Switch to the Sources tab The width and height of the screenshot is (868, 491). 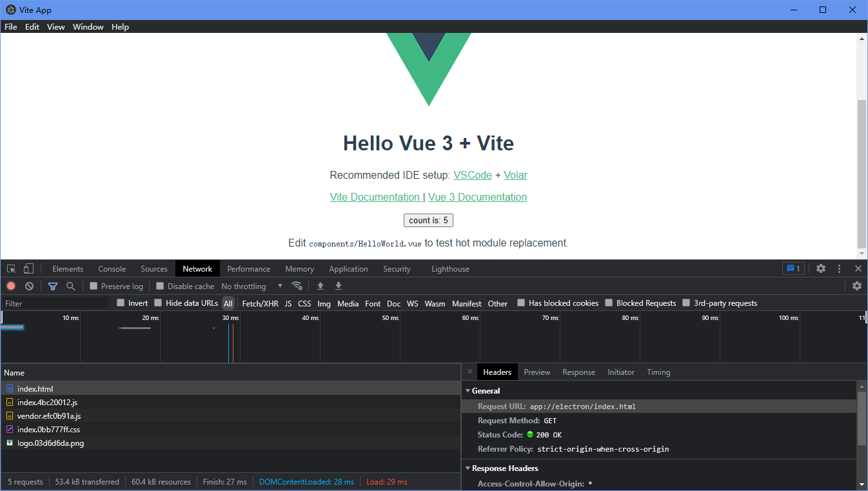pyautogui.click(x=154, y=268)
